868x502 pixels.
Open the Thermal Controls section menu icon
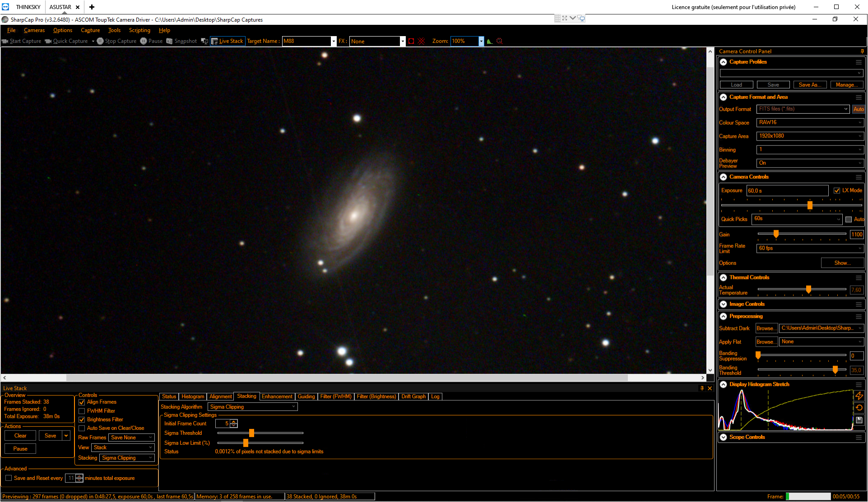859,278
